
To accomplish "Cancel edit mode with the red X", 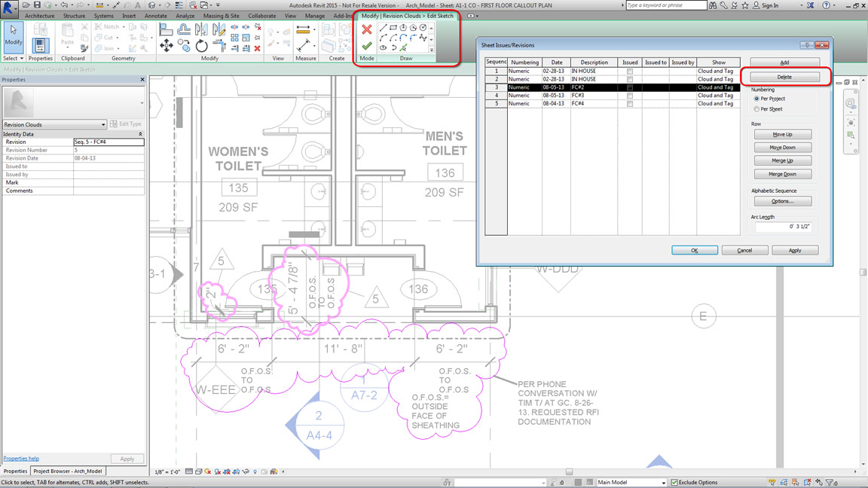I will pos(366,29).
